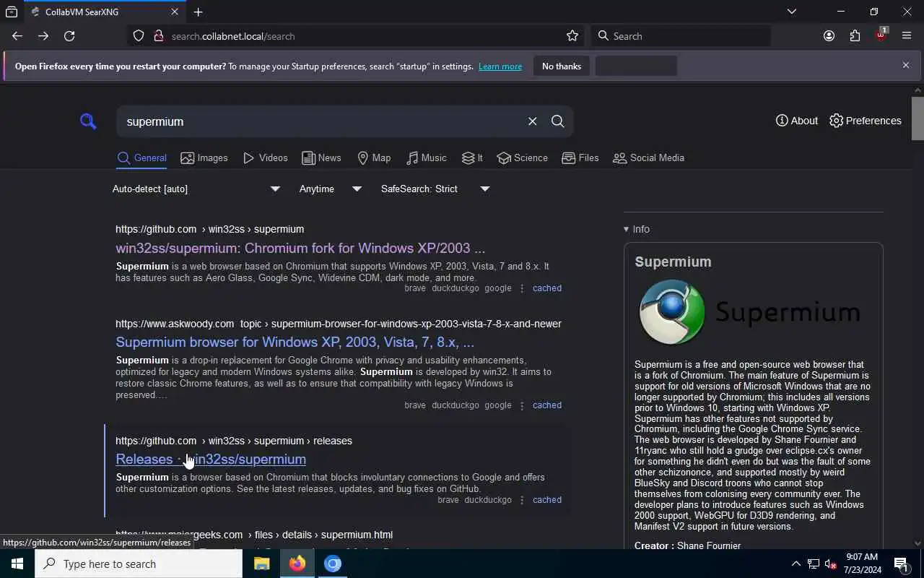Open a new tab with plus button
The width and height of the screenshot is (924, 578).
point(198,12)
